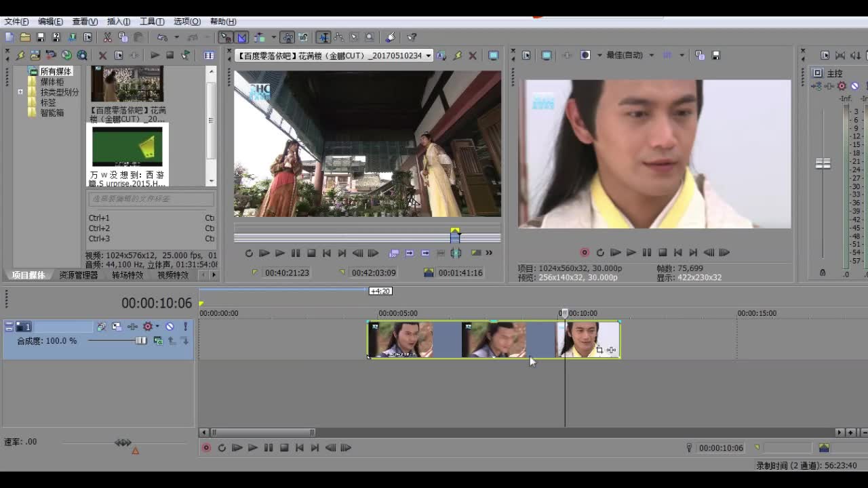Click Start preview icon in Project Media toolbar
The image size is (868, 488).
coord(155,56)
